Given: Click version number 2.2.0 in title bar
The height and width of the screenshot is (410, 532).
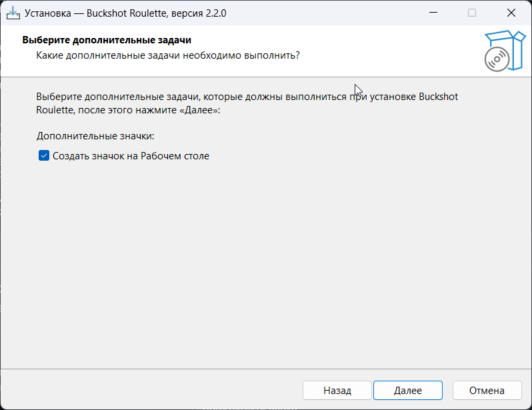Looking at the screenshot, I should [216, 13].
